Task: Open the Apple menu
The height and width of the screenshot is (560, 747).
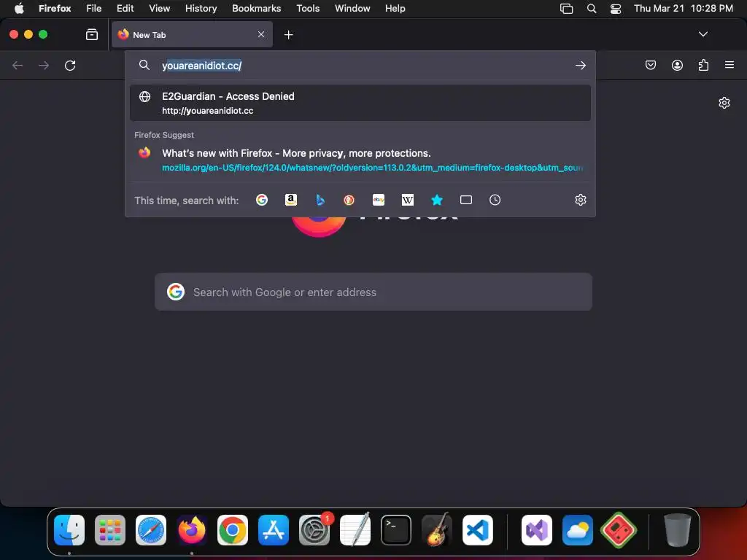Action: 19,8
